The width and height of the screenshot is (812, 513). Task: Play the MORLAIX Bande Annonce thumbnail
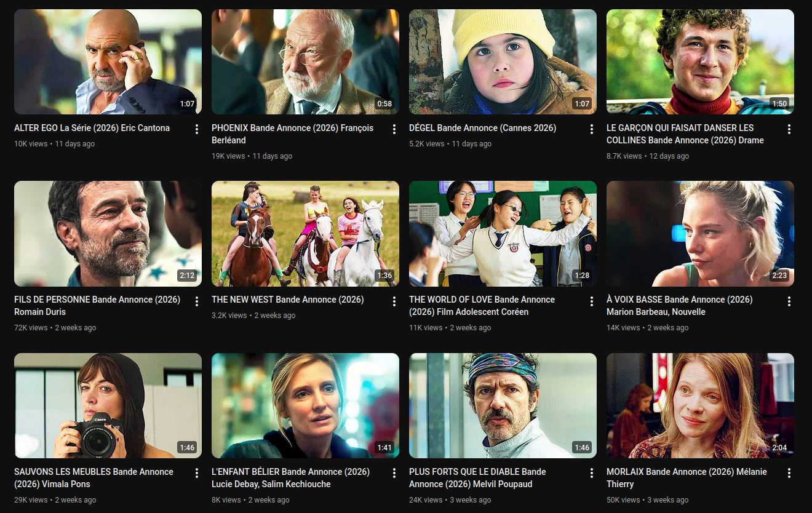700,405
